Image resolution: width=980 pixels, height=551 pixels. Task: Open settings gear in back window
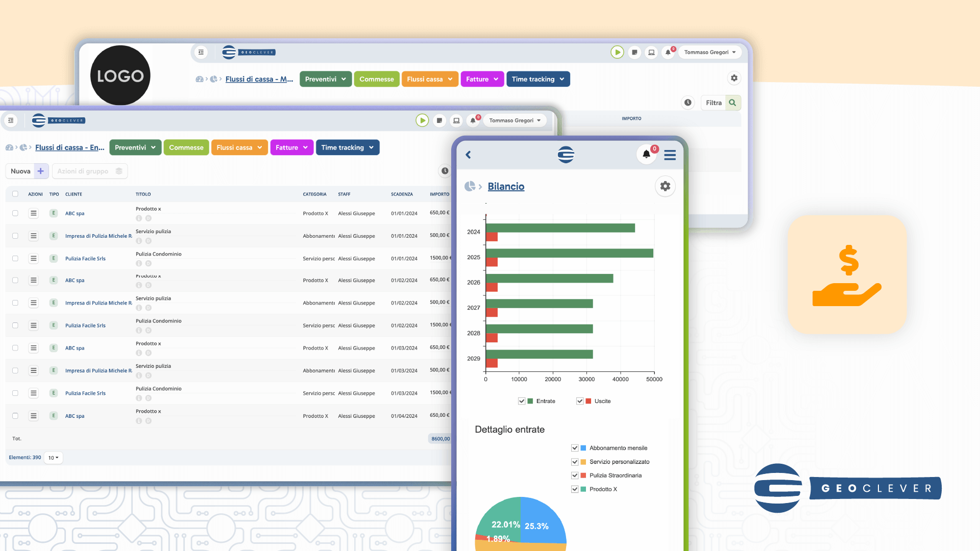tap(734, 78)
